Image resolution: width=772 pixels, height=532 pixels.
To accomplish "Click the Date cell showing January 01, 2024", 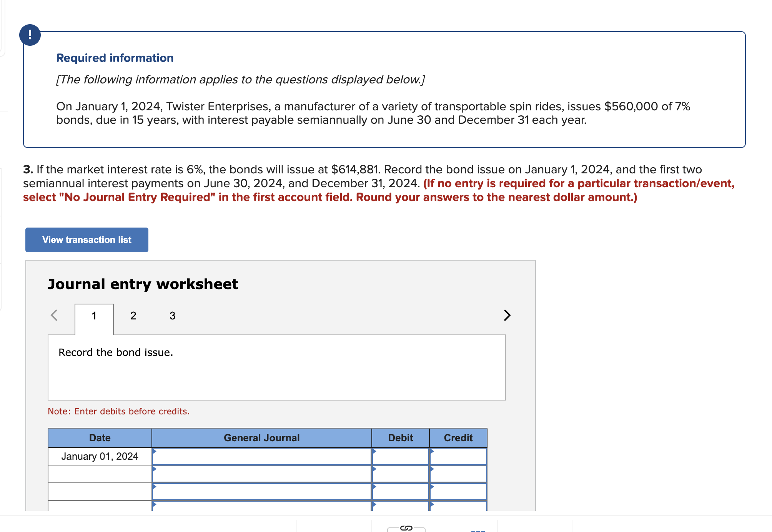I will pos(100,456).
